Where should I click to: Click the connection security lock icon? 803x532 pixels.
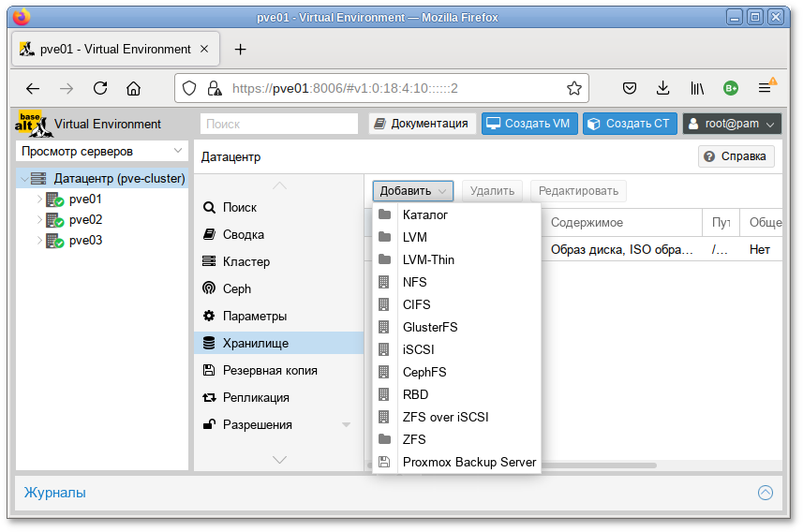coord(215,88)
